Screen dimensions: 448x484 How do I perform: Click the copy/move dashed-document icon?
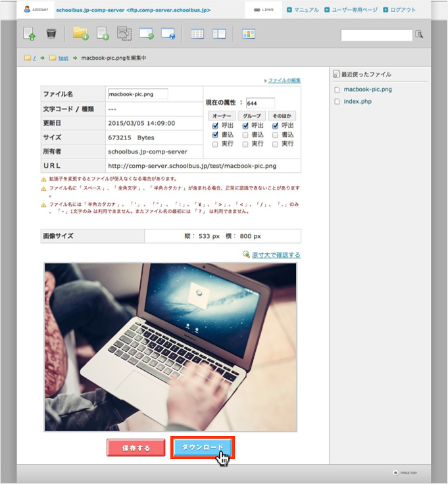pos(124,34)
